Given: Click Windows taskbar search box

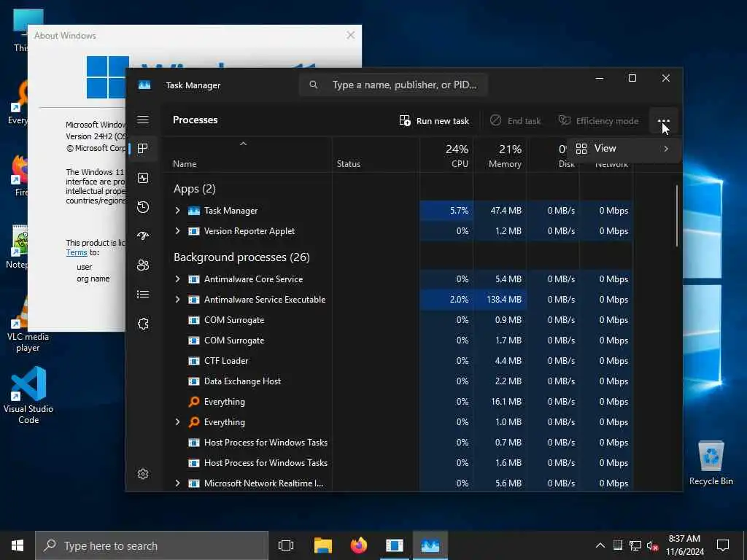Looking at the screenshot, I should pos(152,545).
